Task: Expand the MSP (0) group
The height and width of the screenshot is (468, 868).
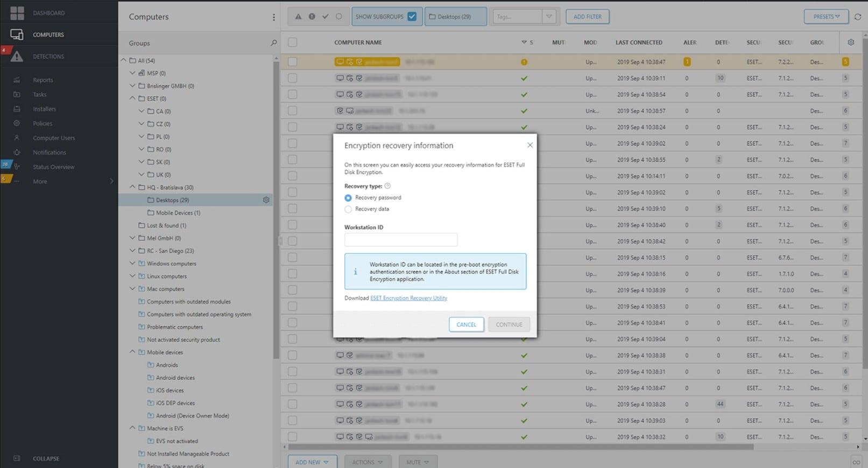Action: 132,73
